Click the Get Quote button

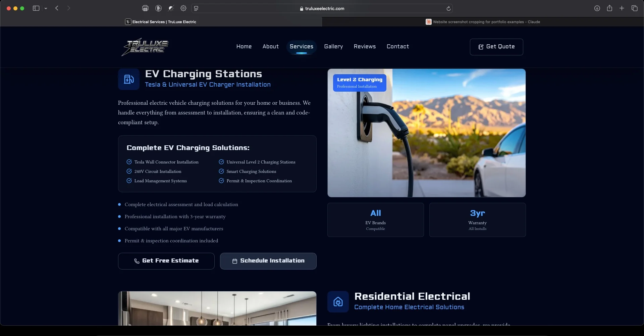[496, 47]
